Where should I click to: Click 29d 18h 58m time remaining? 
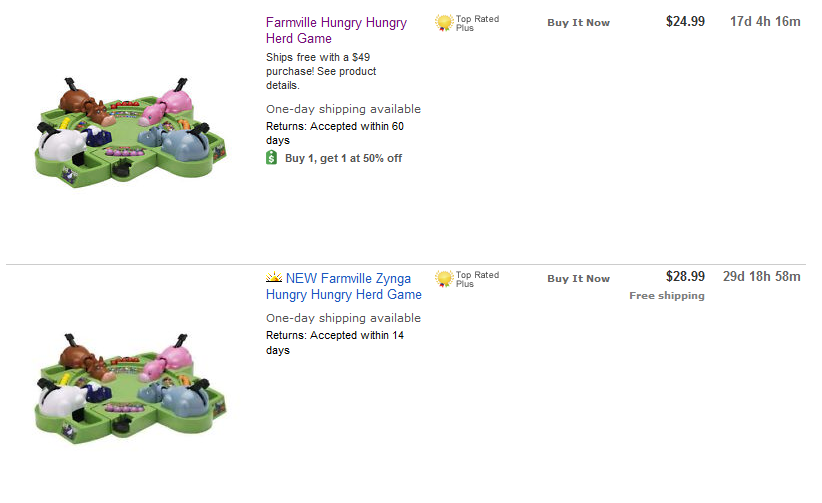(762, 276)
